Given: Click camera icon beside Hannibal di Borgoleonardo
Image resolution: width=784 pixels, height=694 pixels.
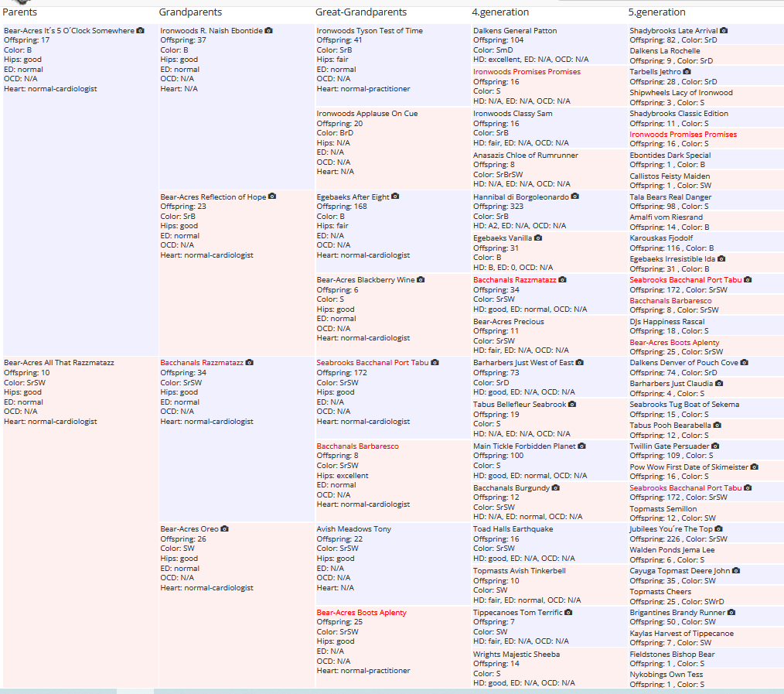Looking at the screenshot, I should (575, 197).
